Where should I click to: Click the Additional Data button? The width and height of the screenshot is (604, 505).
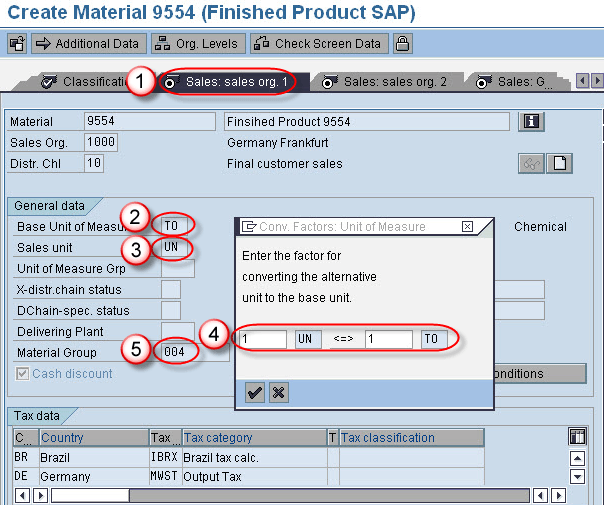[x=88, y=44]
